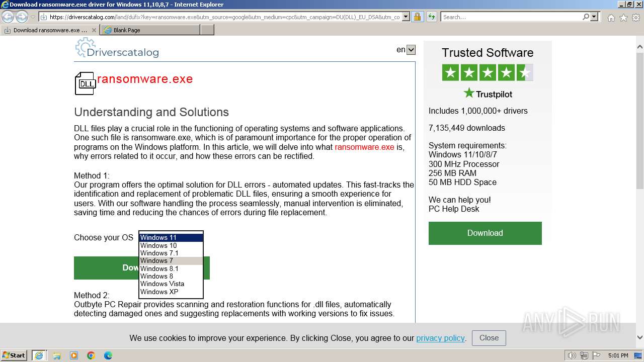Open media player taskbar icon
644x362 pixels.
click(x=74, y=355)
